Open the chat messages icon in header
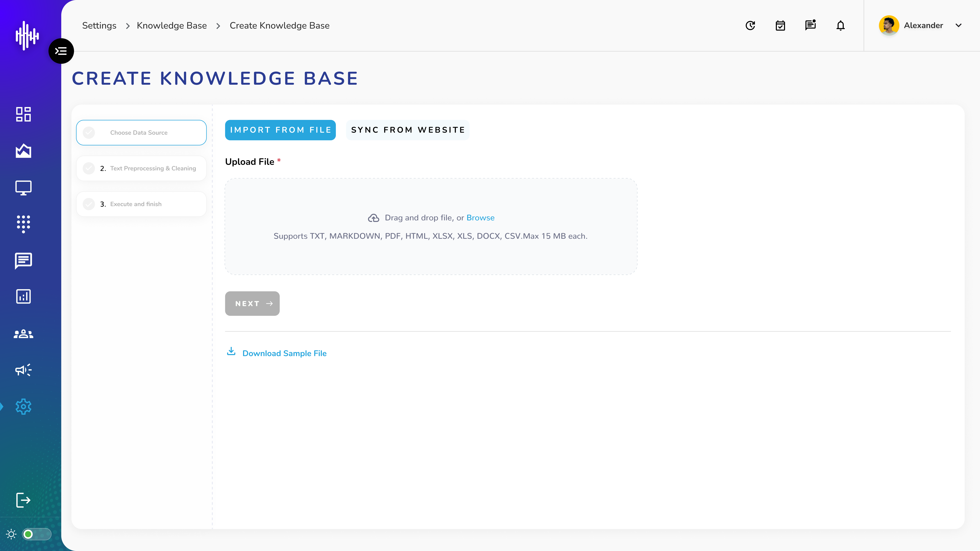The image size is (980, 551). click(x=810, y=25)
